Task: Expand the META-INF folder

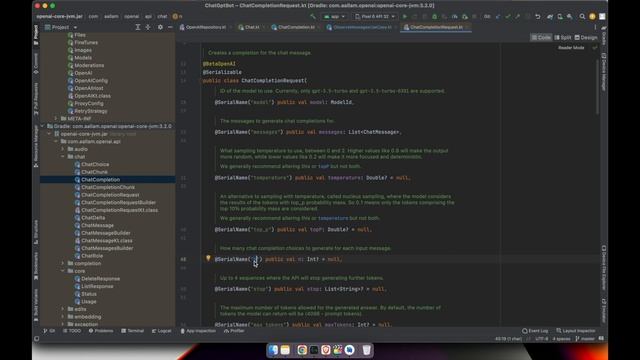Action: [x=56, y=118]
